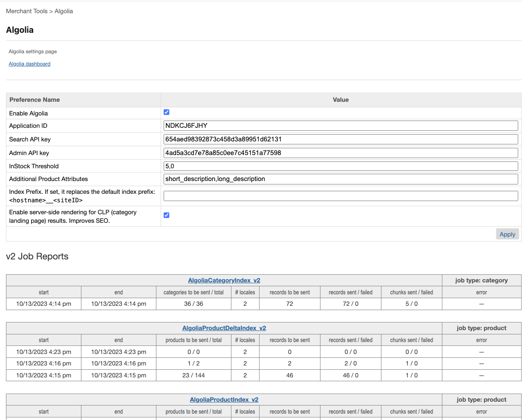528x420 pixels.
Task: Click the '72' records to be sent cell
Action: point(290,304)
